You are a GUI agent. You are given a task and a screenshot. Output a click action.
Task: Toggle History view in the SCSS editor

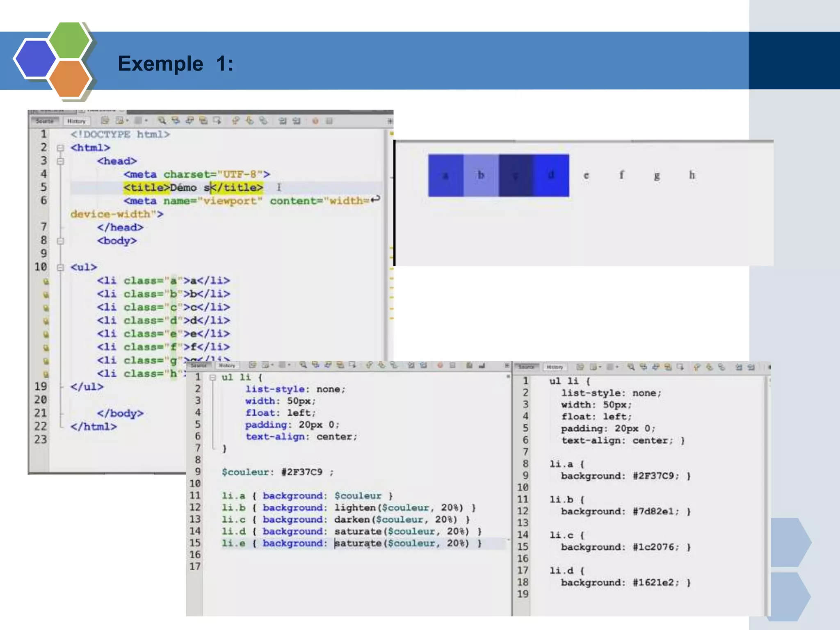tap(227, 365)
